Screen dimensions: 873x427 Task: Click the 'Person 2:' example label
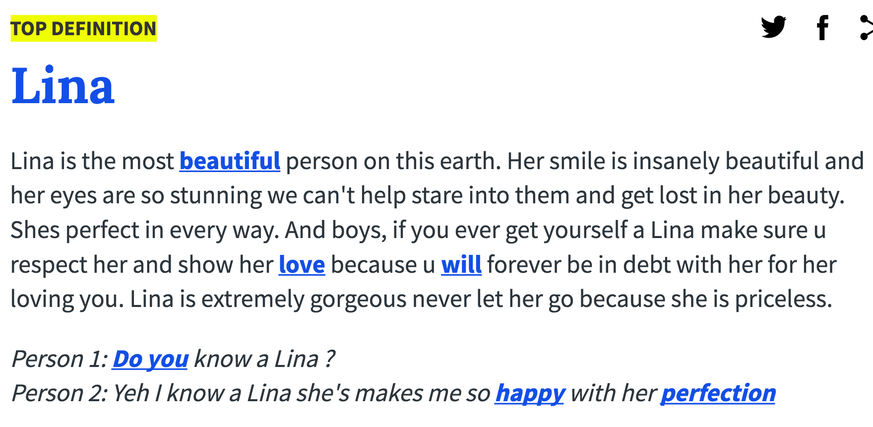pos(59,393)
